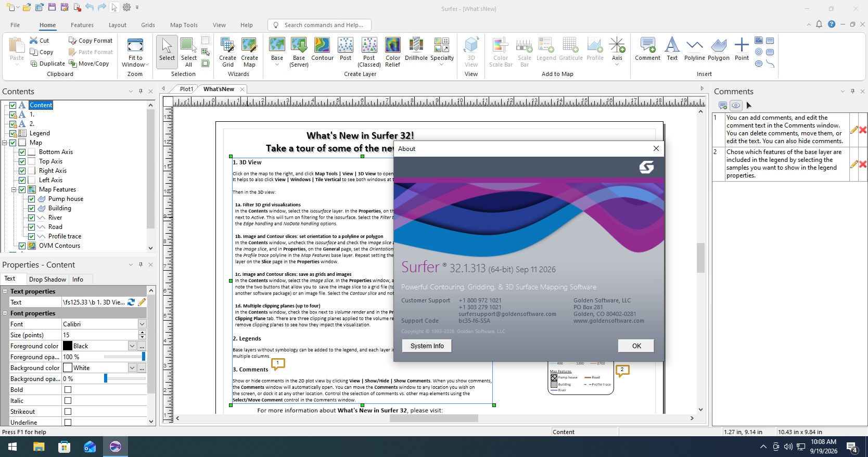Switch to the Drop Shadow tab
This screenshot has height=457, width=868.
pos(47,279)
